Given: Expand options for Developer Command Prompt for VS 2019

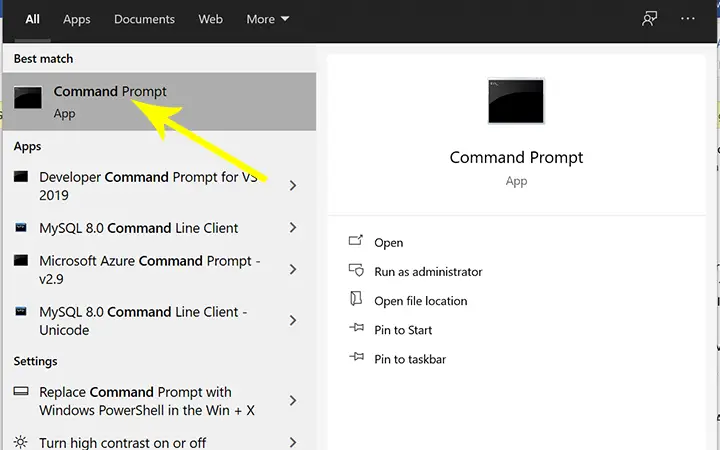Looking at the screenshot, I should tap(293, 186).
